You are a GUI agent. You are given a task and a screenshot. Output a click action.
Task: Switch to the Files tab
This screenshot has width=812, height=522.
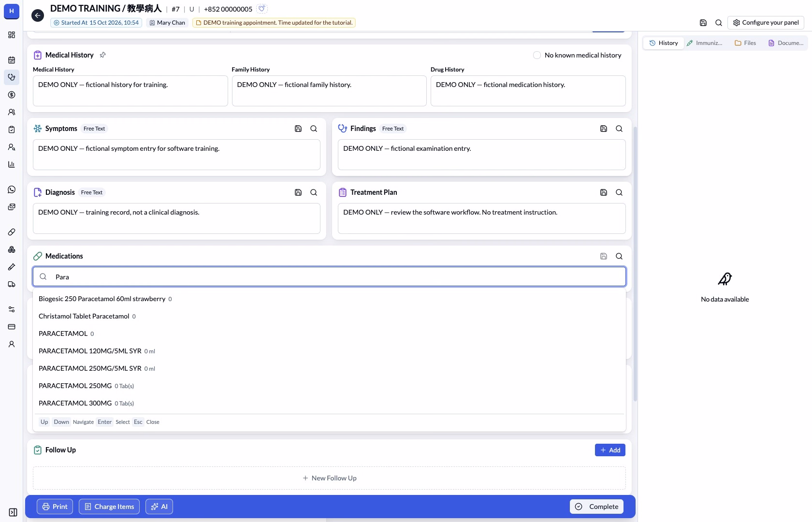[745, 43]
